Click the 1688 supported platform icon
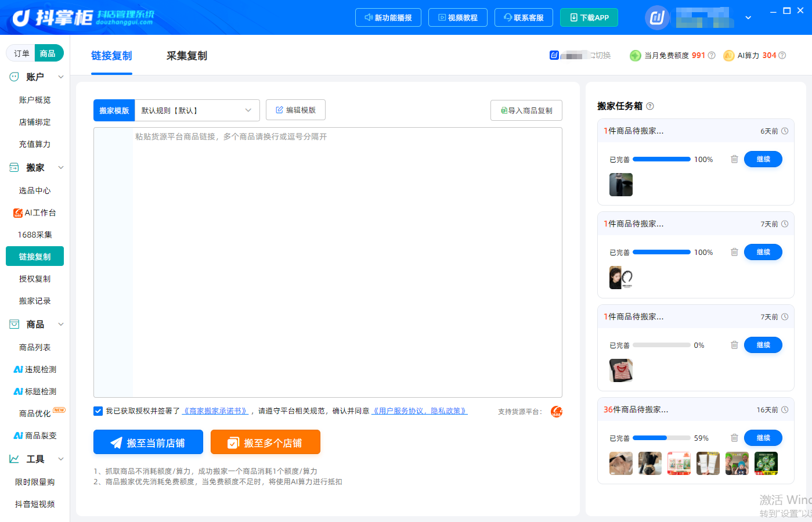 coord(557,412)
